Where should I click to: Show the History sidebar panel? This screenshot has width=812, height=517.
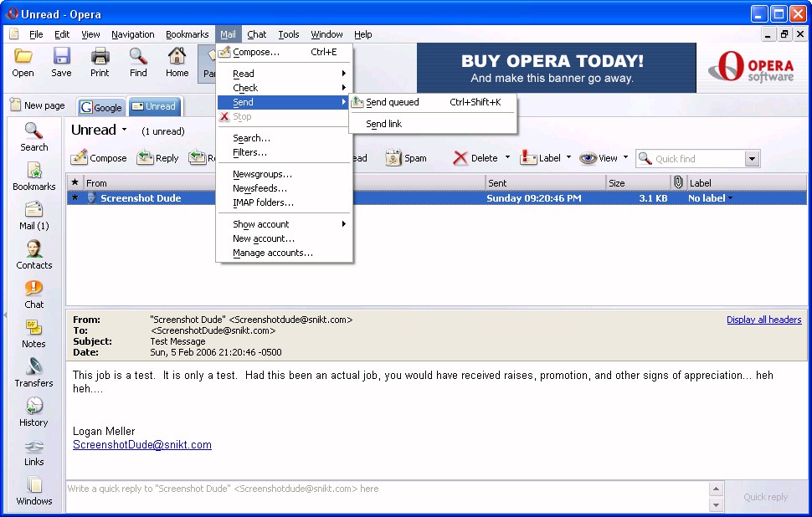(x=34, y=412)
